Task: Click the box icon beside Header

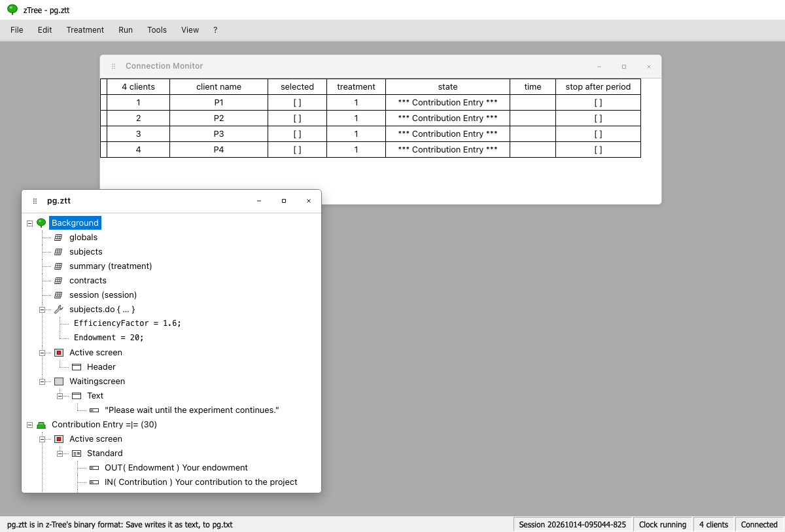Action: 77,367
